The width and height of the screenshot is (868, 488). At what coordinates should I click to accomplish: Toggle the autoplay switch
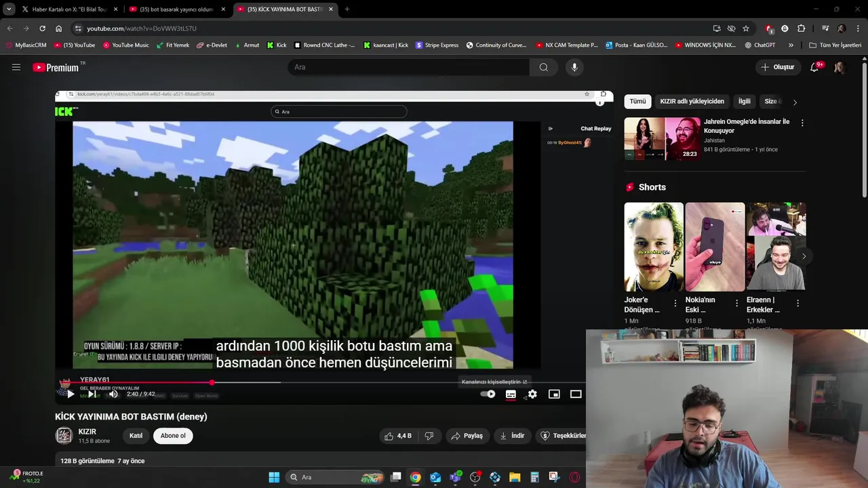[488, 394]
